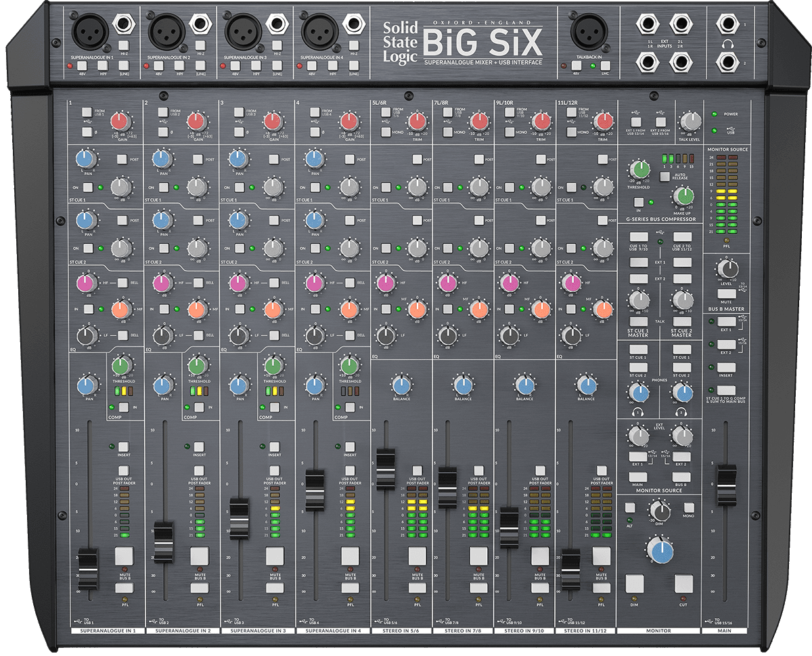Turn channel 1's ST CUE 1 PAN knob

tap(85, 160)
